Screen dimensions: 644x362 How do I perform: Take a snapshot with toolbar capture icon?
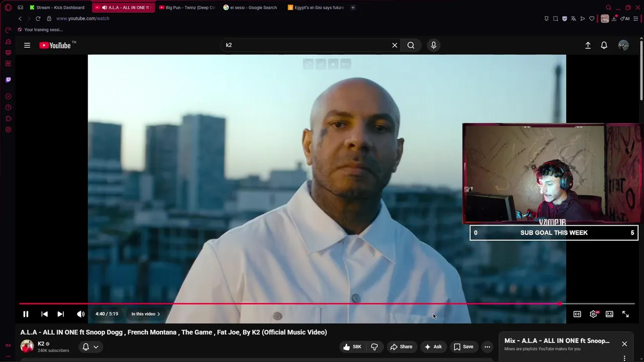(x=555, y=19)
